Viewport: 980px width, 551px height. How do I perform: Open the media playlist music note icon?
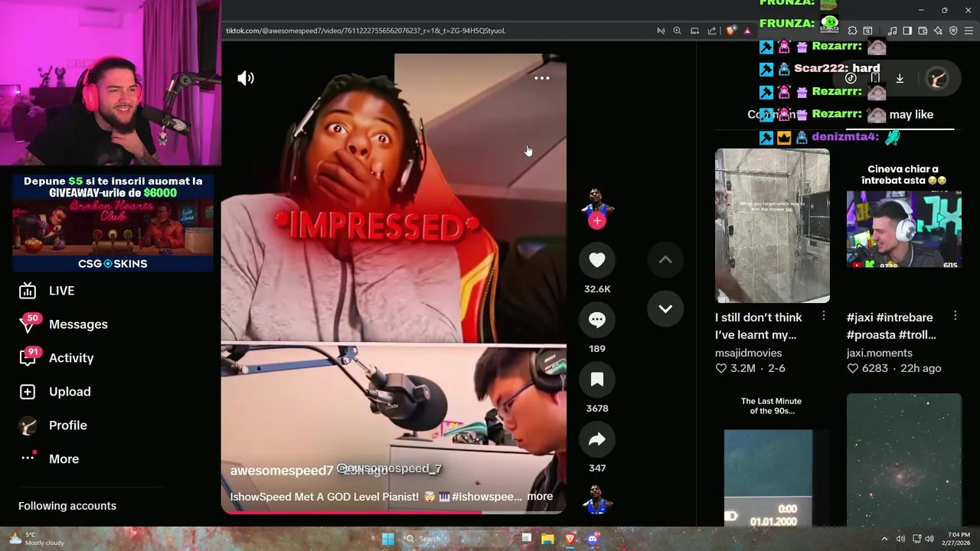[892, 31]
